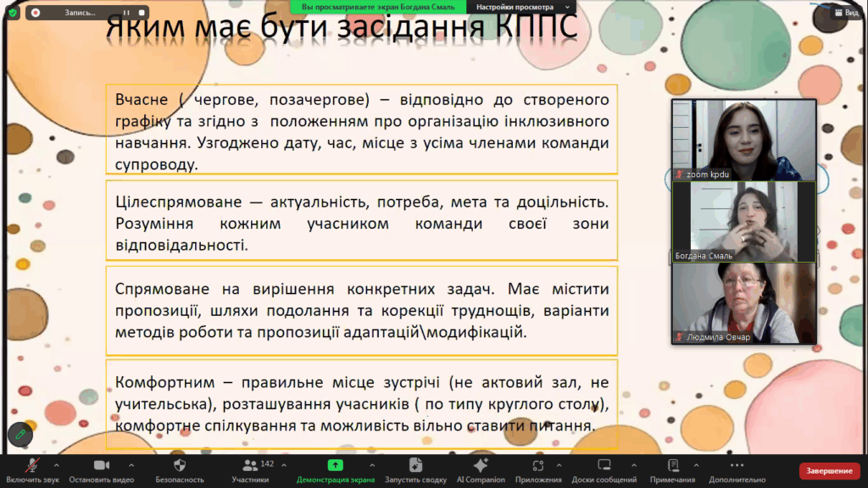The height and width of the screenshot is (488, 868).
Task: Open Дополнительно more options menu
Action: 737,466
